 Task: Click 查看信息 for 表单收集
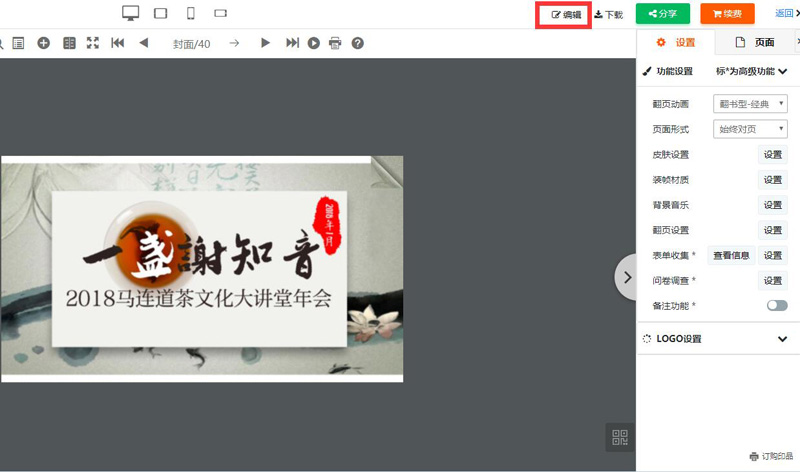pyautogui.click(x=731, y=255)
